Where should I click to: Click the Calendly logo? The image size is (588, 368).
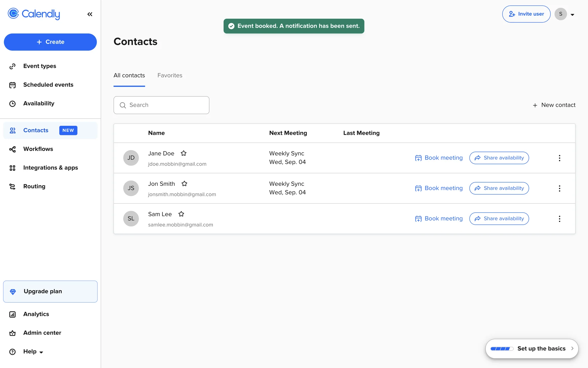(34, 14)
